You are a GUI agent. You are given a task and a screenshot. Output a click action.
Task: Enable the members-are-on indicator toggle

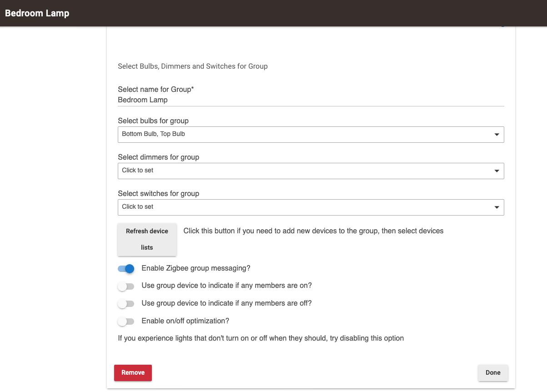tap(126, 286)
